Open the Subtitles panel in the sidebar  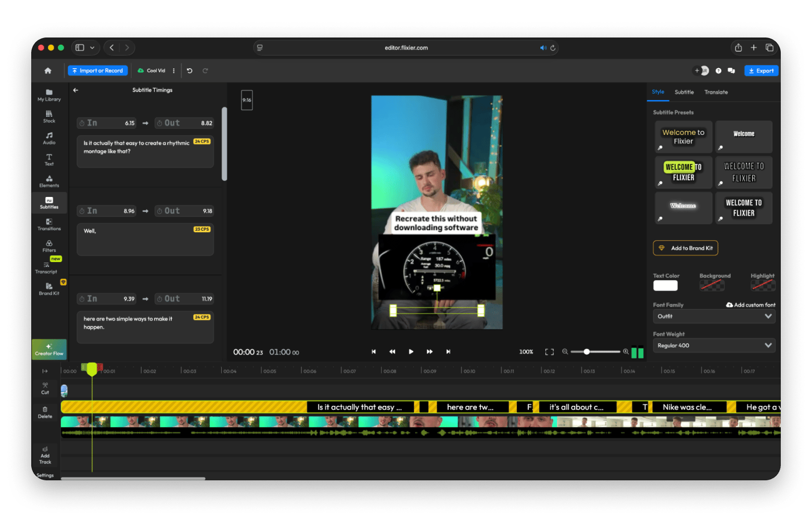click(49, 203)
